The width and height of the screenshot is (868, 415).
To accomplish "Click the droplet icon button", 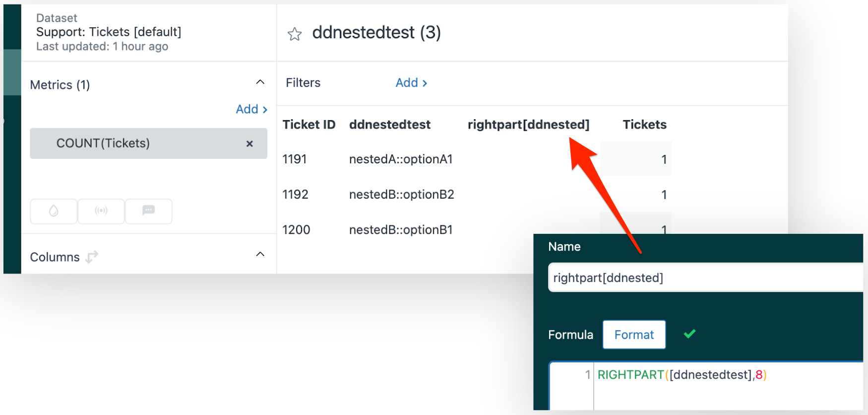I will (54, 211).
